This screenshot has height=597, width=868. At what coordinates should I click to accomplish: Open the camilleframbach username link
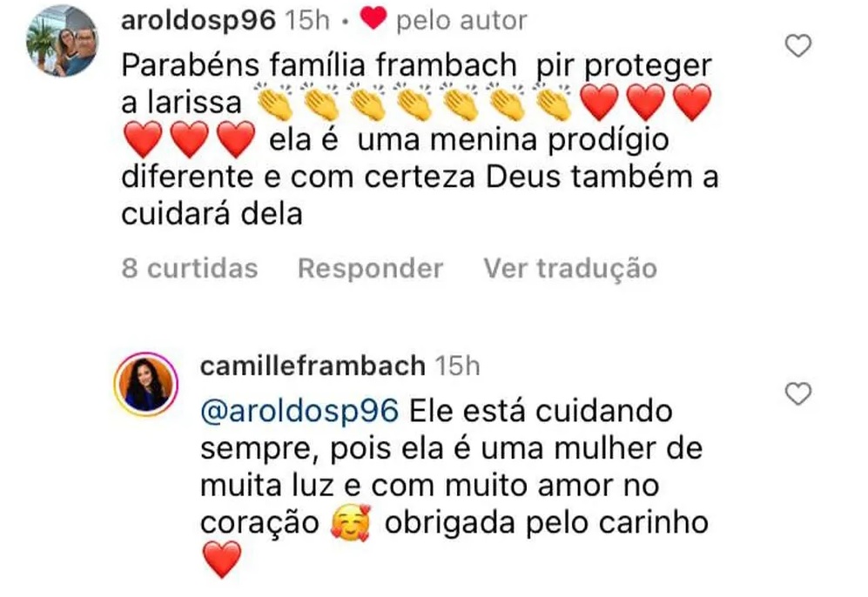pos(313,366)
